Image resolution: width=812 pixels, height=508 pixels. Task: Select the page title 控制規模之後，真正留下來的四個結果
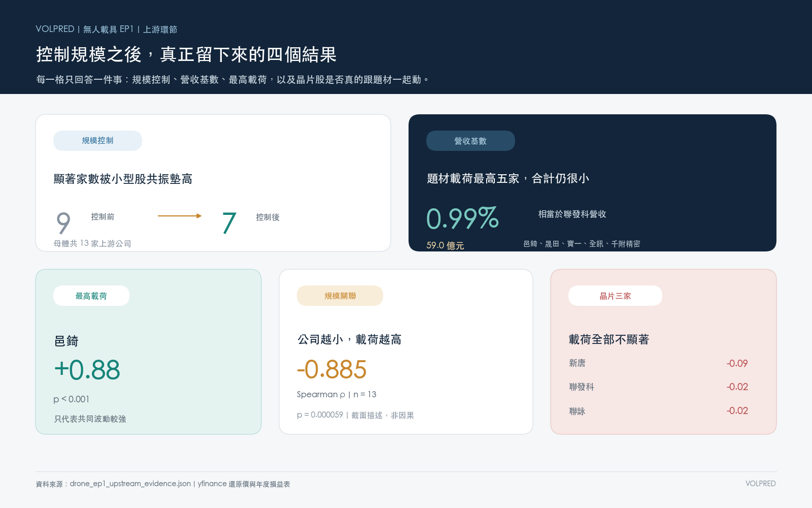click(x=186, y=54)
